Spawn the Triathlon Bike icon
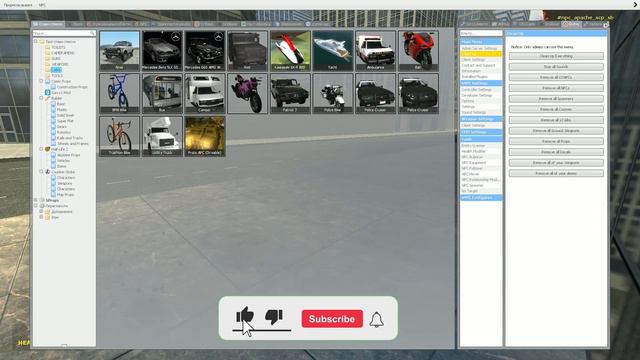 click(x=119, y=136)
